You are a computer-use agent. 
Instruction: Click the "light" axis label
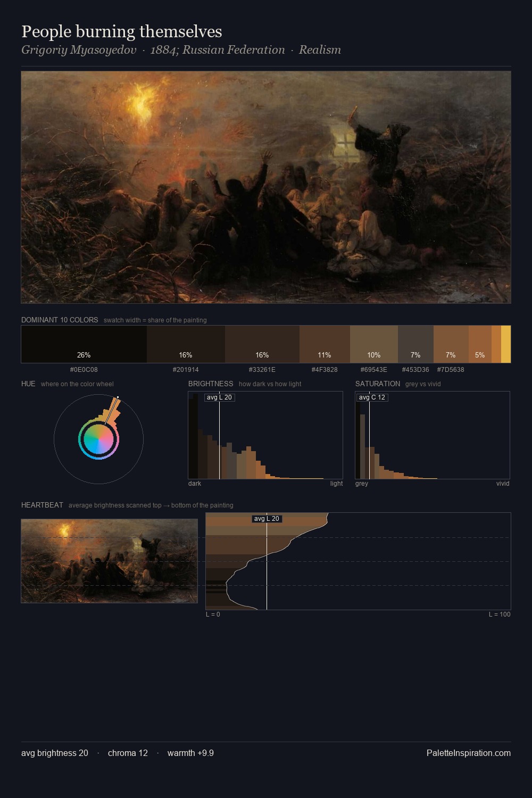pos(336,484)
